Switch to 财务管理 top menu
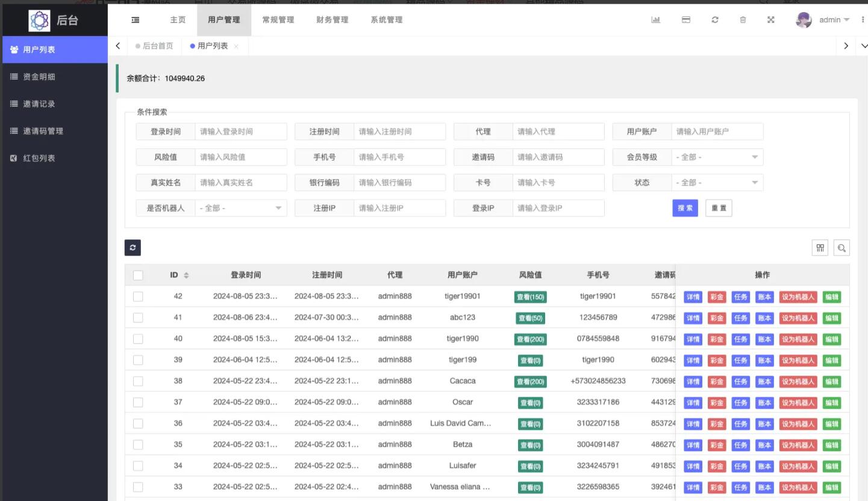The image size is (868, 501). (332, 20)
